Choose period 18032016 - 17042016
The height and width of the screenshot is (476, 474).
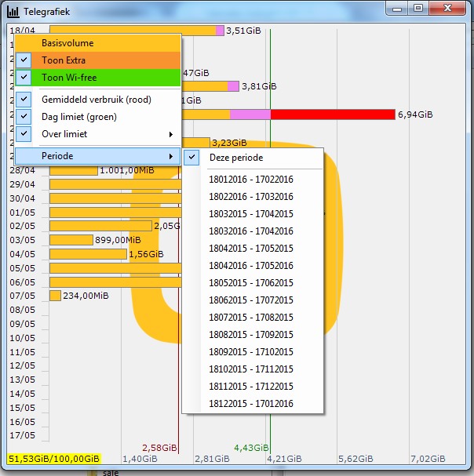point(251,231)
